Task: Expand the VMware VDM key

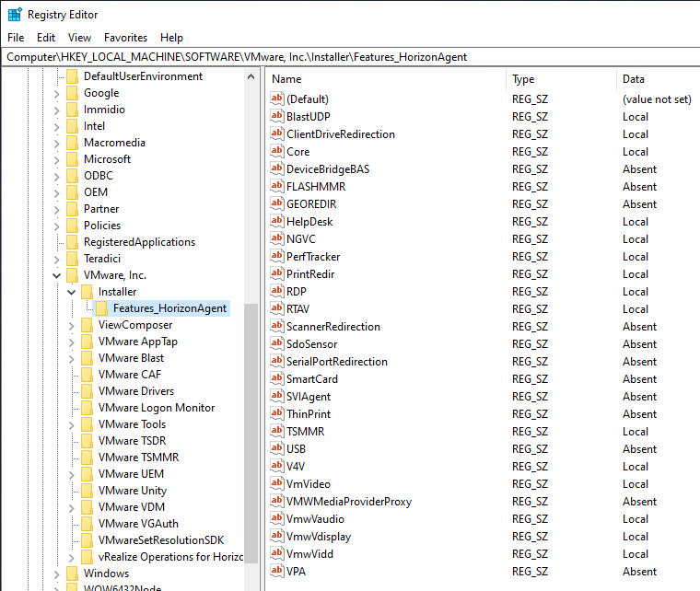Action: coord(72,508)
